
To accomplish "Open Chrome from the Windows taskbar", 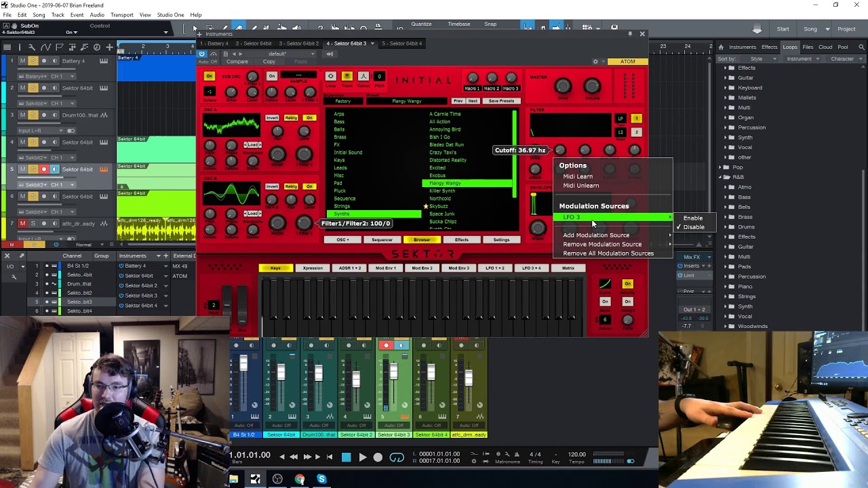I will point(299,479).
